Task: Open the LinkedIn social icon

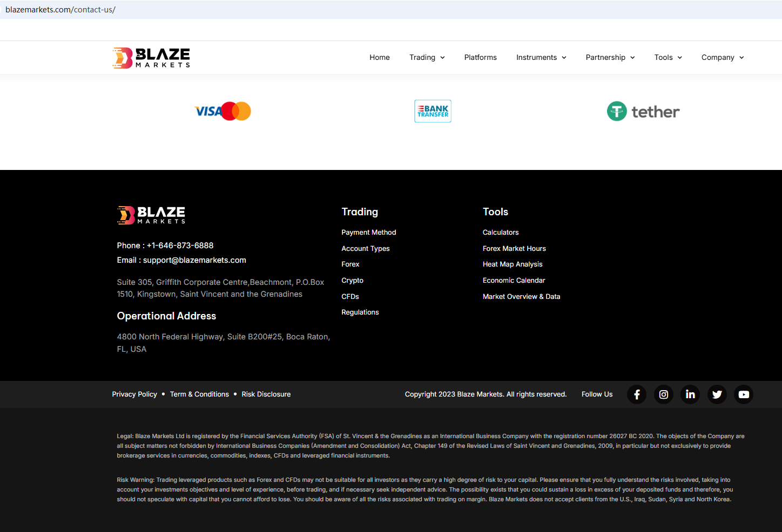Action: click(x=690, y=394)
